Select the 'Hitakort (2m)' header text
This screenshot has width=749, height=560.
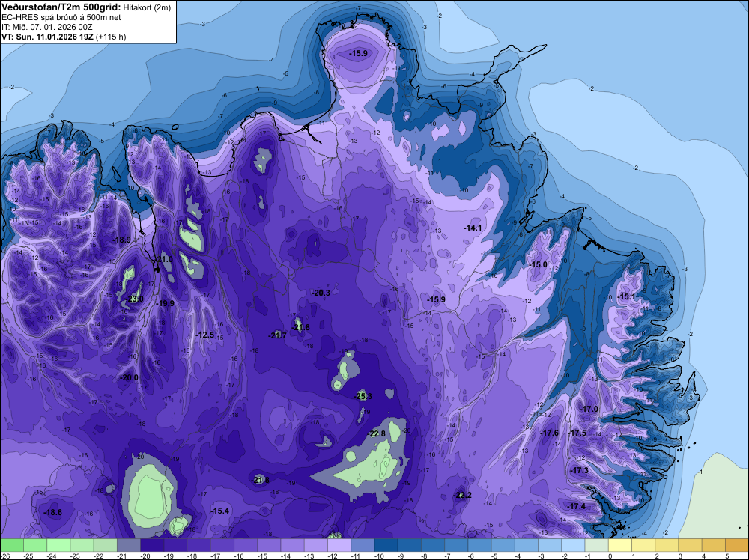147,7
